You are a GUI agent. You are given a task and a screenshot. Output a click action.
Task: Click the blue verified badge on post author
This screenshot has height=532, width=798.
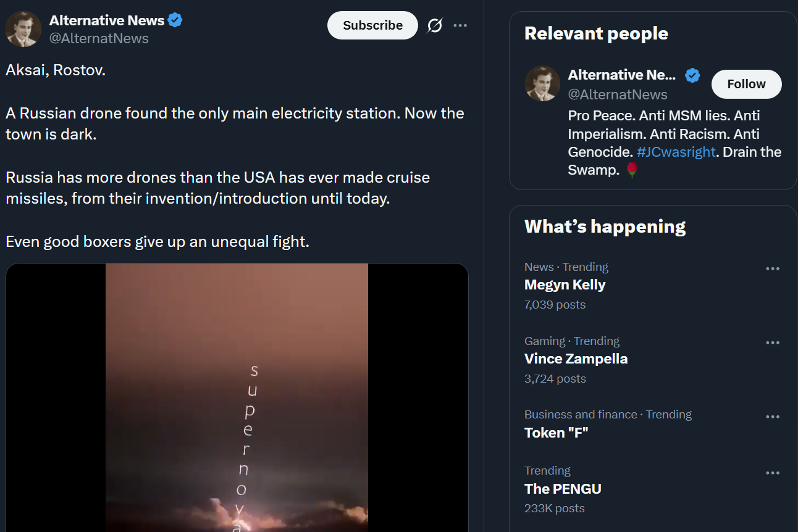point(175,20)
